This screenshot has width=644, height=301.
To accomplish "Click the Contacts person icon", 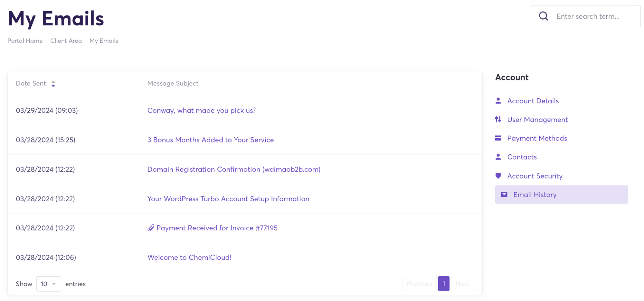I will point(498,157).
